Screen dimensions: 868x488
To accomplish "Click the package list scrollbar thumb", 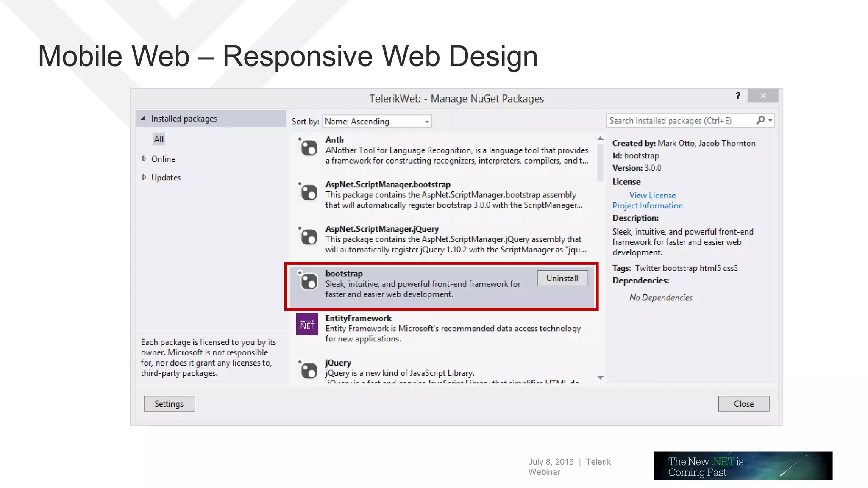I will point(600,163).
